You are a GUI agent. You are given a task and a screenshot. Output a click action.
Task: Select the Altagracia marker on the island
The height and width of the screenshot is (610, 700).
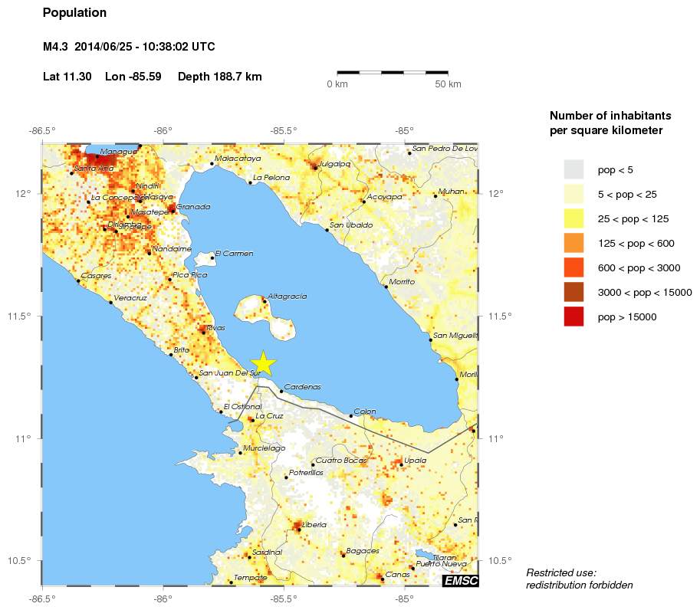tap(265, 300)
